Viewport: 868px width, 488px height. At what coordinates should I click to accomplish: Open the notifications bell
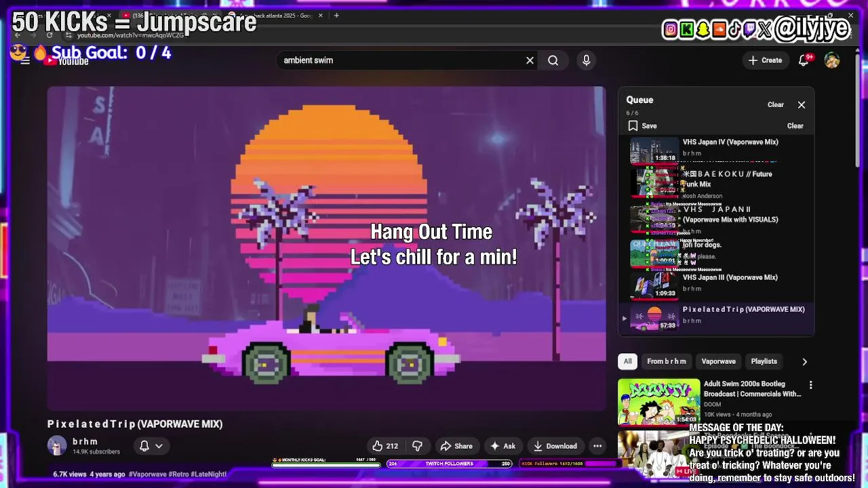(804, 60)
